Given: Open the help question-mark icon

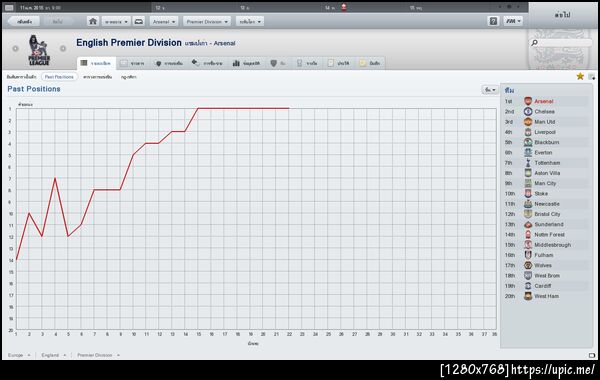Looking at the screenshot, I should tap(493, 21).
